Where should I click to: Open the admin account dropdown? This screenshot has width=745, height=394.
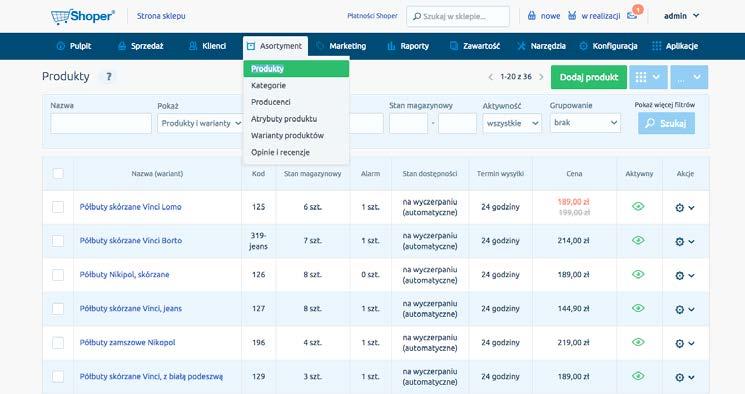681,16
